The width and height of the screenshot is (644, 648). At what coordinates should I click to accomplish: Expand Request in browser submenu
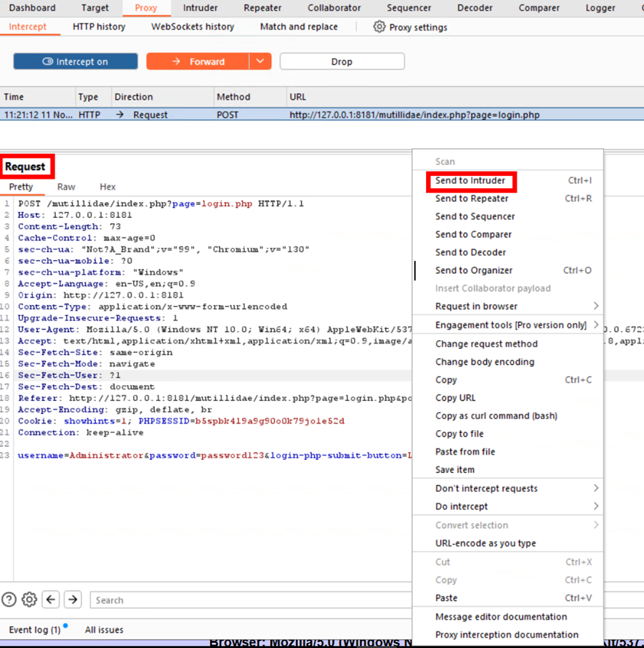[595, 306]
